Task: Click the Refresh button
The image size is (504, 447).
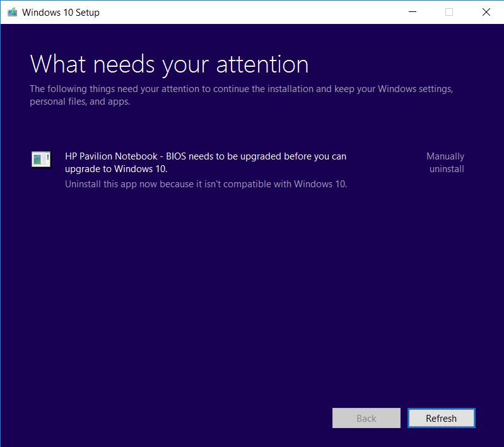Action: (441, 418)
